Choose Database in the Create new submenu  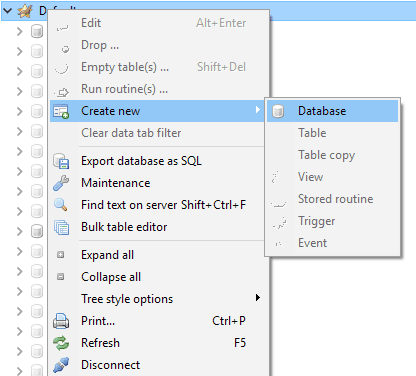(332, 111)
